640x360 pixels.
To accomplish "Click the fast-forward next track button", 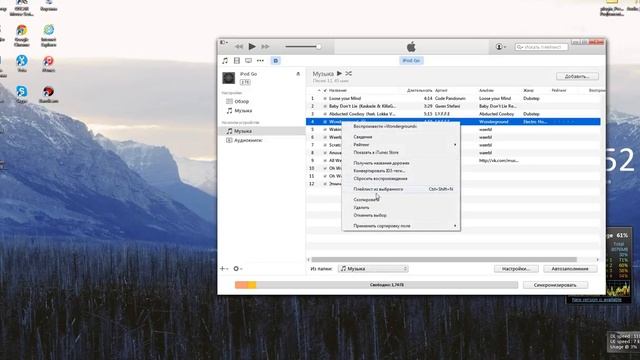I will coord(265,47).
